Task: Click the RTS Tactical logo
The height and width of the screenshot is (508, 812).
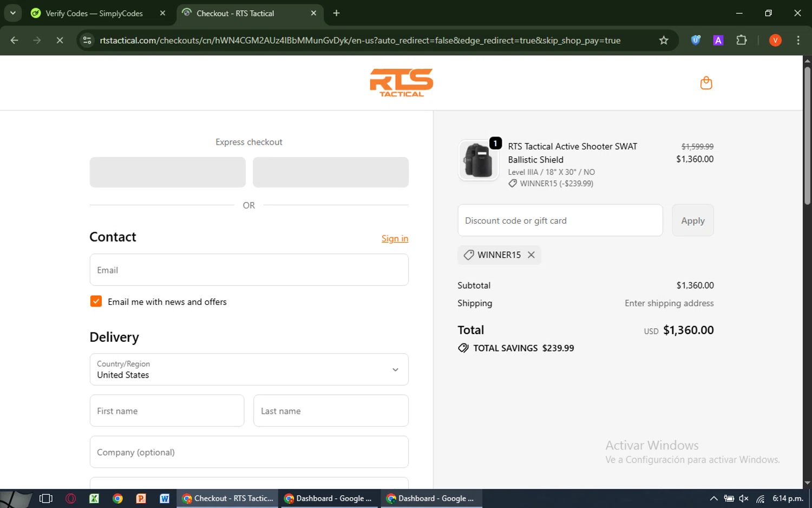Action: (401, 83)
